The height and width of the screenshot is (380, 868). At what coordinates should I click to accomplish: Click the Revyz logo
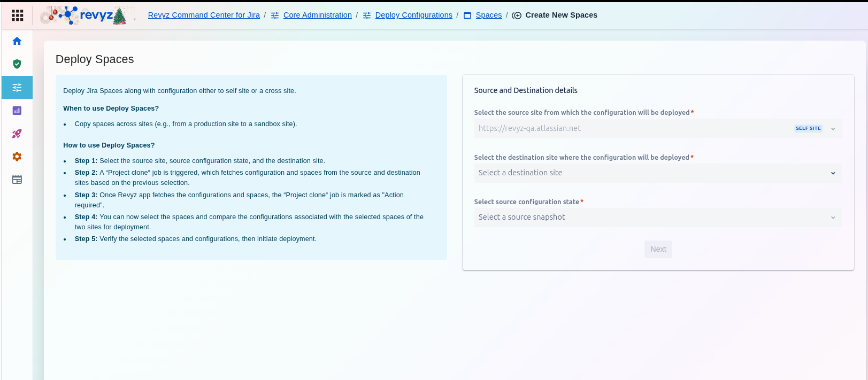(x=86, y=15)
